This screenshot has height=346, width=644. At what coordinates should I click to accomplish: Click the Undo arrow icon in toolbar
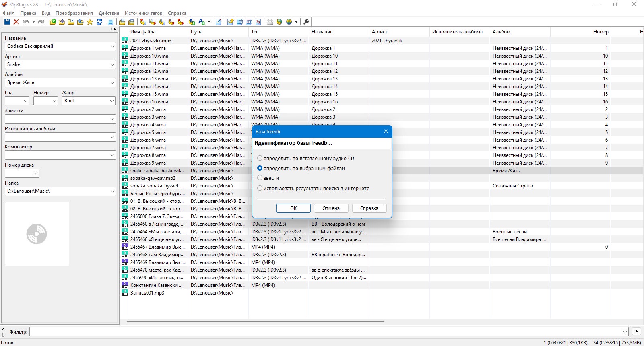click(26, 22)
